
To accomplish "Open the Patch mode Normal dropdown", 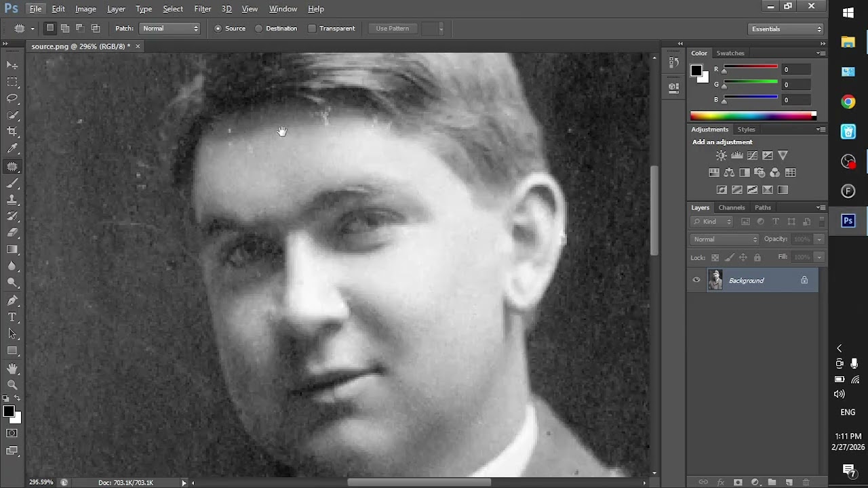I will 170,28.
